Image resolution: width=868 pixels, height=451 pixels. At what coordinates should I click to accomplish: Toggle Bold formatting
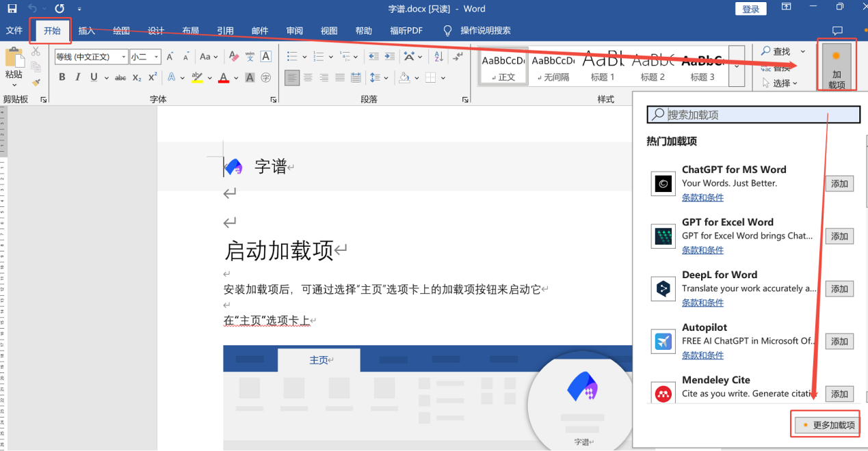tap(62, 78)
